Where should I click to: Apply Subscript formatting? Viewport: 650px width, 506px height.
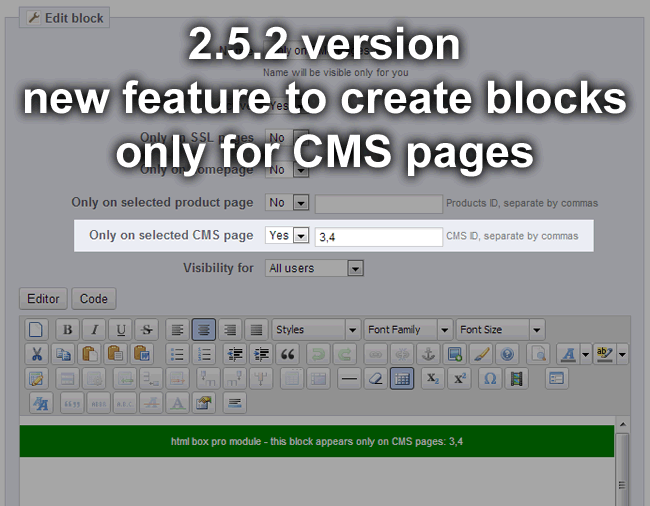pos(433,378)
